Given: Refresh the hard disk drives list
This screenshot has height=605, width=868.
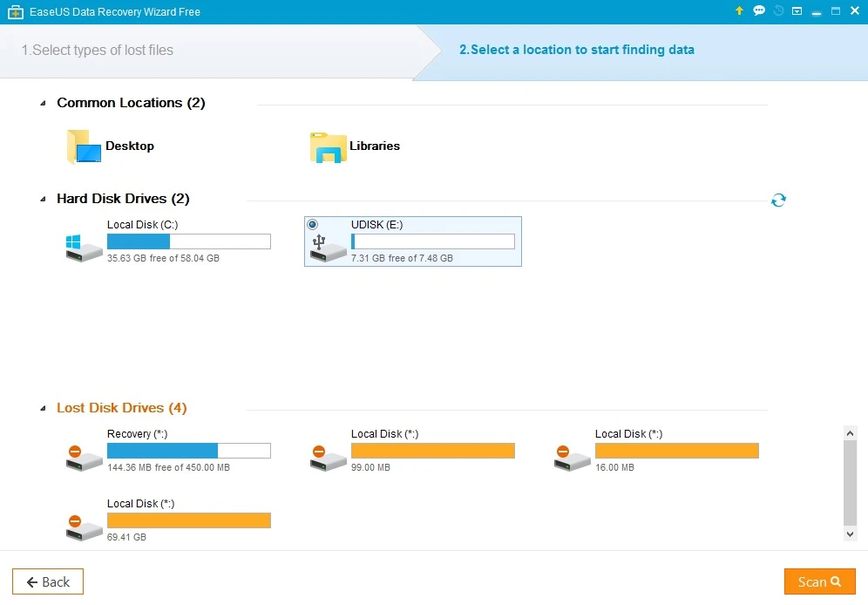Looking at the screenshot, I should 778,201.
